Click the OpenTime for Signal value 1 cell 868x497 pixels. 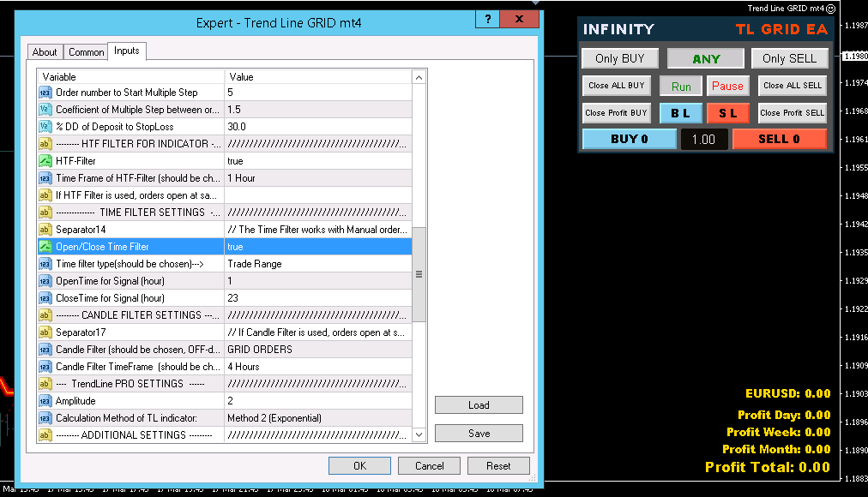coord(318,281)
